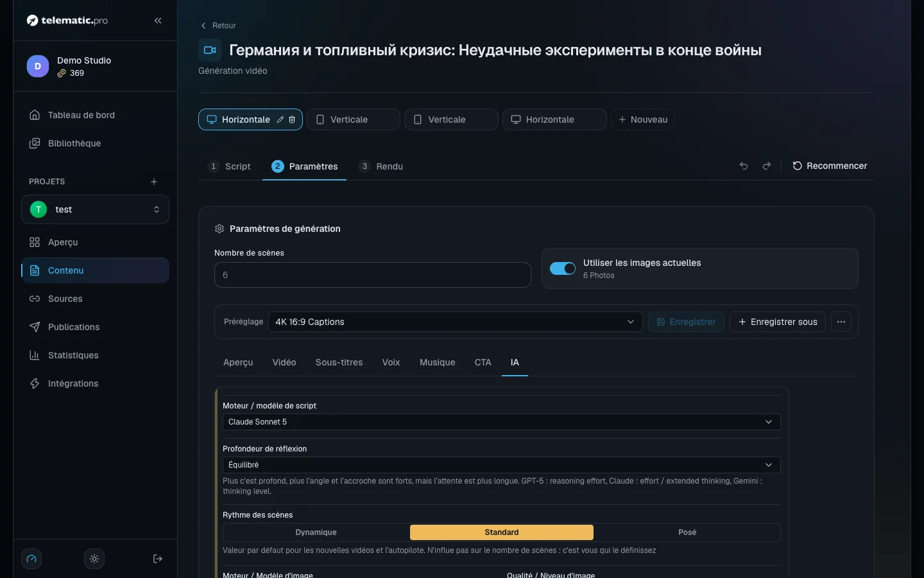Viewport: 924px width, 578px height.
Task: Toggle theme with the sun icon
Action: [94, 559]
